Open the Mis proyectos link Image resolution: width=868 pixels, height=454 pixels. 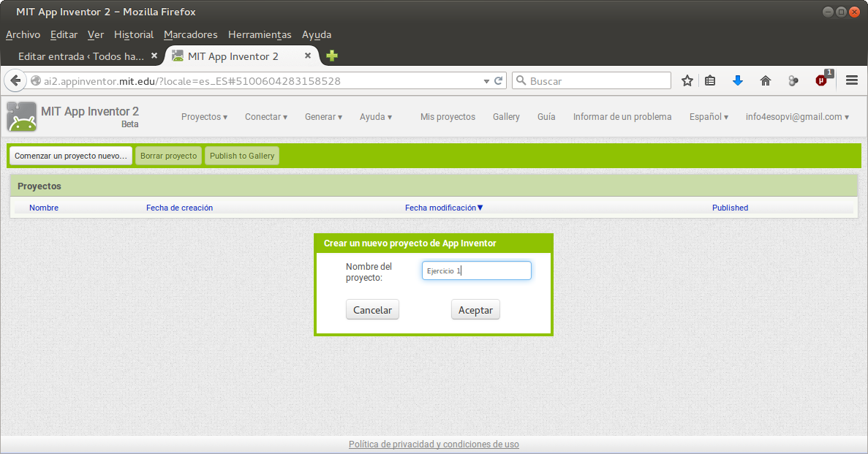pos(448,117)
